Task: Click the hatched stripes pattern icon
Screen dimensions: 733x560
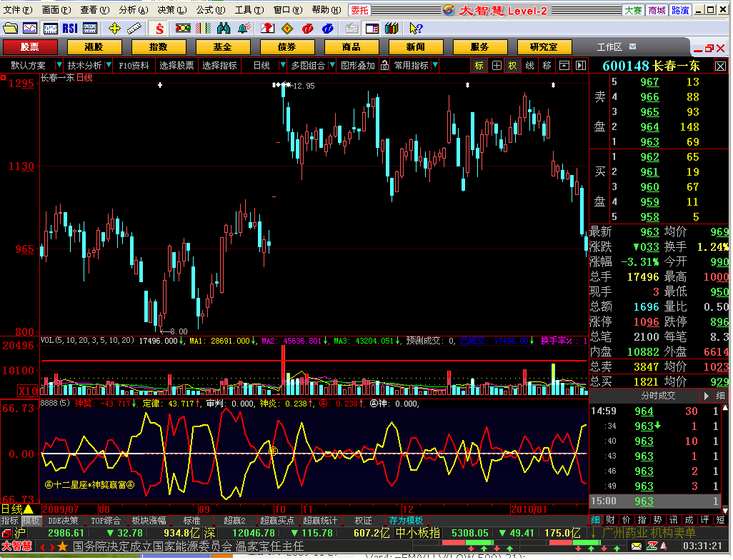Action: [x=203, y=29]
